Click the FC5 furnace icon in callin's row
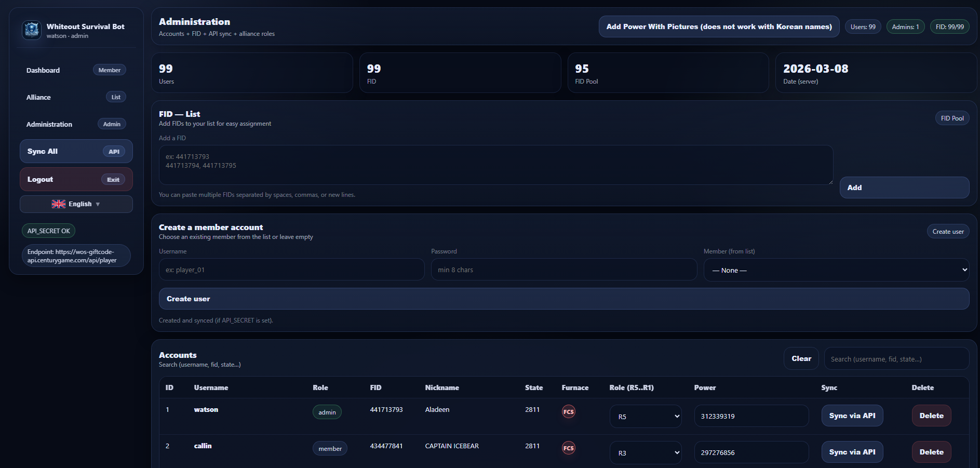The width and height of the screenshot is (980, 468). [569, 447]
